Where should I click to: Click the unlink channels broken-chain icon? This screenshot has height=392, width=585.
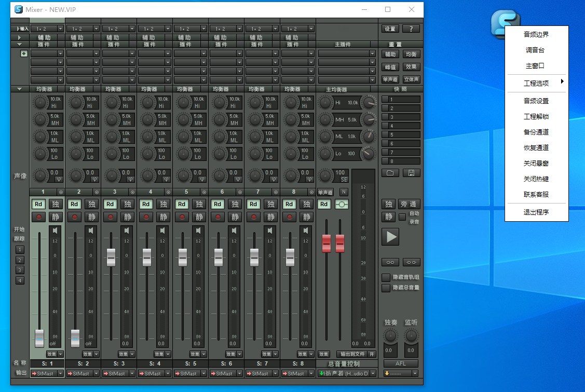(411, 262)
